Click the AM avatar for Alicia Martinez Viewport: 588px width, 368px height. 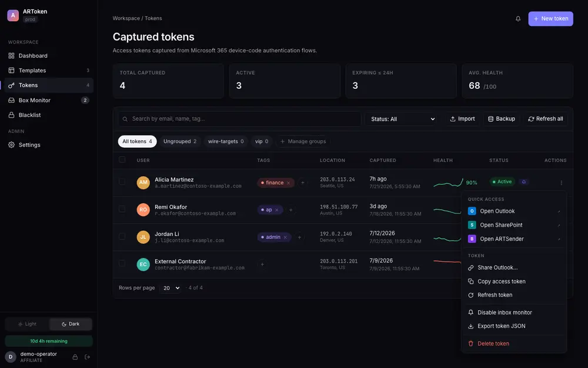point(143,183)
